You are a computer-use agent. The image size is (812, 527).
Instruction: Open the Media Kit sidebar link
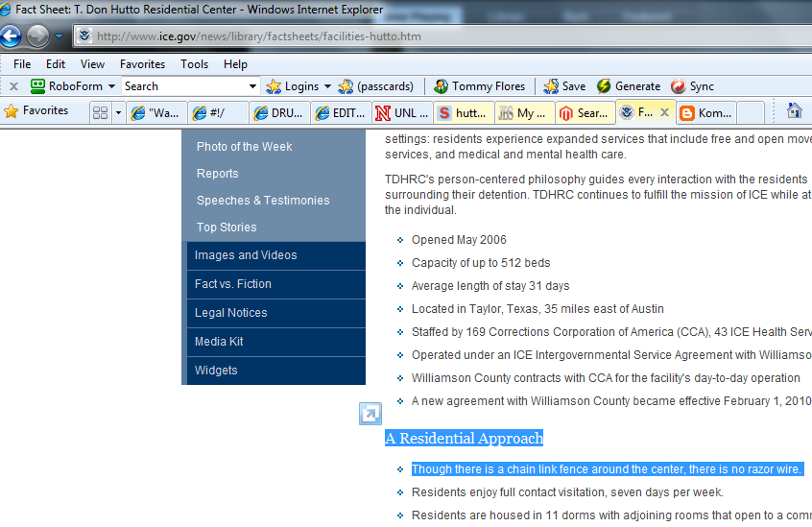point(219,342)
